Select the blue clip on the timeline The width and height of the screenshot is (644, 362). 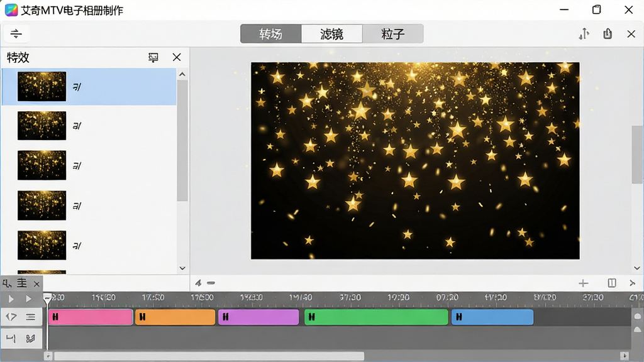point(492,317)
